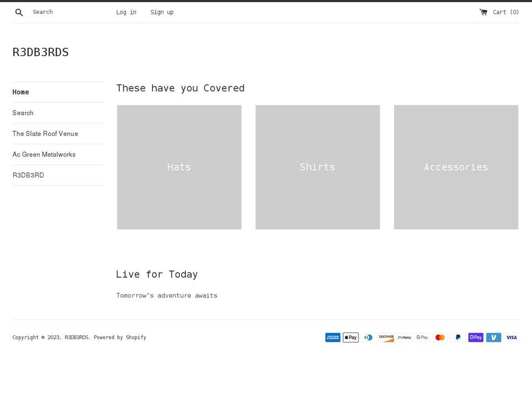Open the Sign up link
The width and height of the screenshot is (532, 399).
[162, 12]
